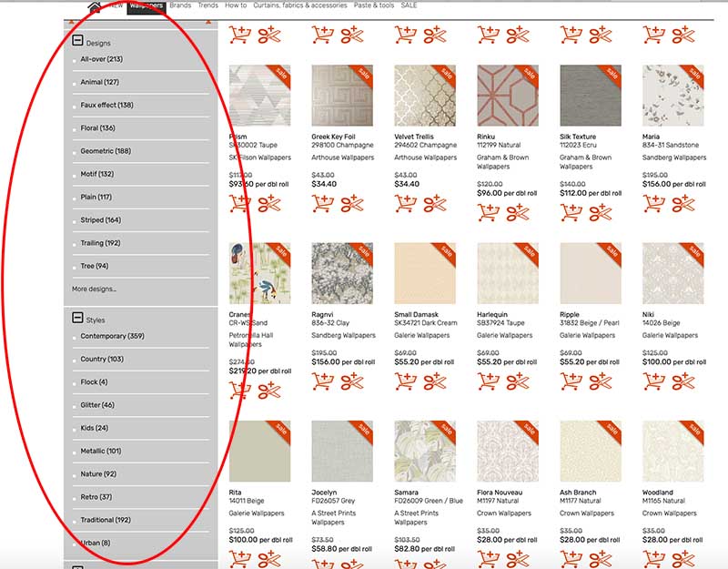The image size is (728, 569).
Task: Filter by Retro (37) style
Action: [x=96, y=497]
